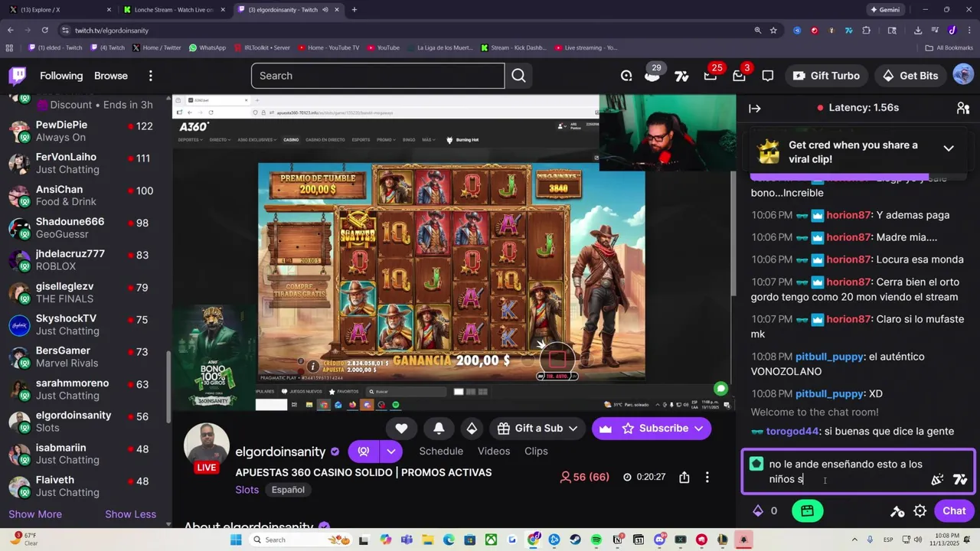
Task: Expand the Subscribe button dropdown
Action: [698, 429]
